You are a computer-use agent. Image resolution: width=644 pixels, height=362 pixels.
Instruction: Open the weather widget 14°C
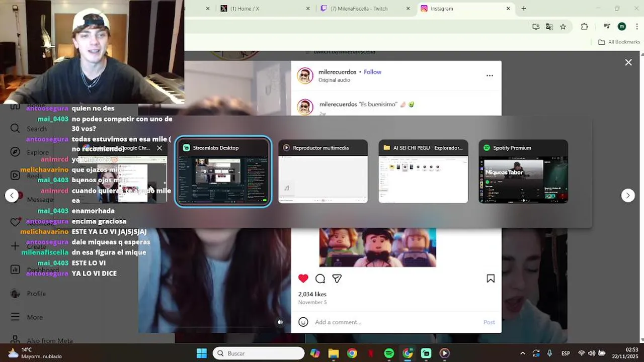click(35, 353)
